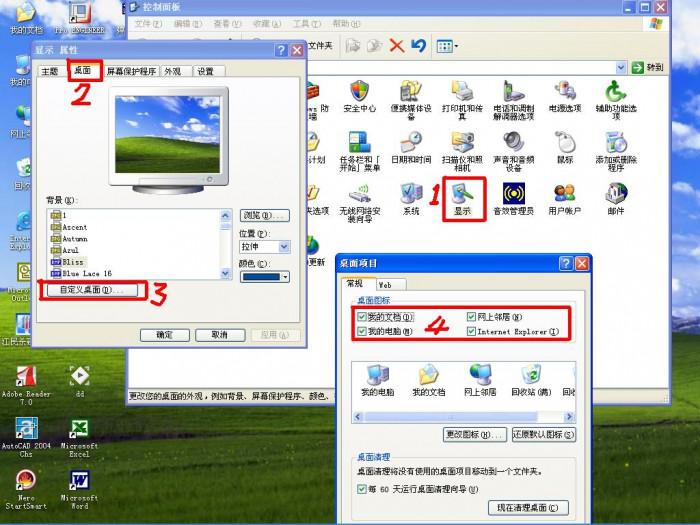Open 扫描仪和照相机 icon

tap(462, 151)
